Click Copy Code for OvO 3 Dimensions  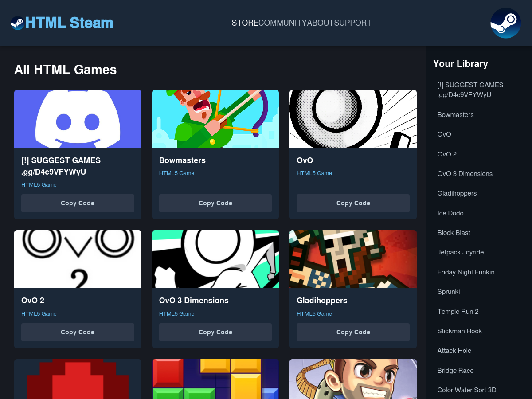[215, 332]
